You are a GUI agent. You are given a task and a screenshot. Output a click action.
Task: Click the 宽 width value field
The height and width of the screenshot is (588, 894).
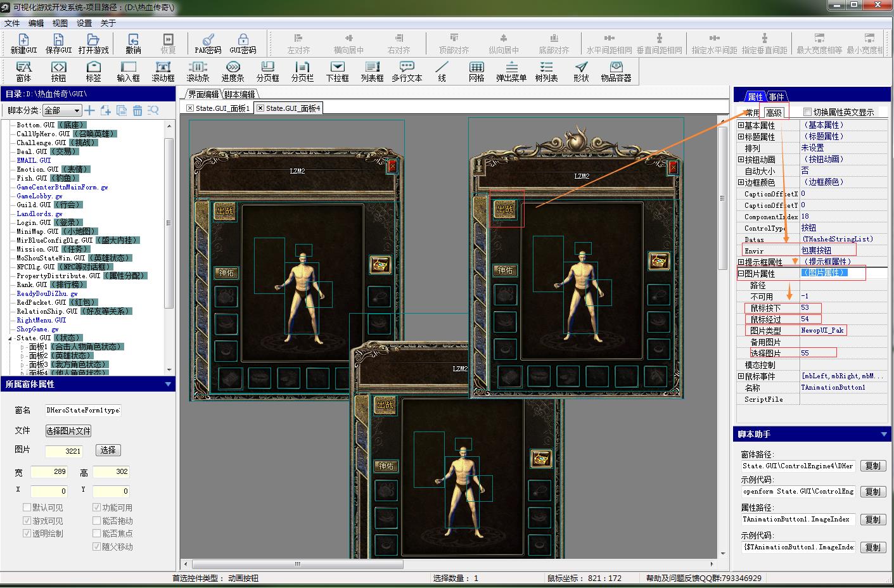pos(49,472)
